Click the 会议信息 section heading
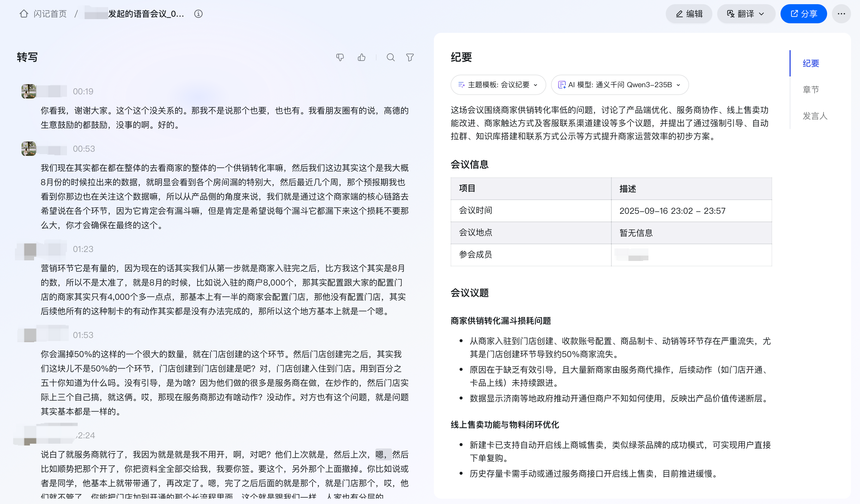 tap(469, 164)
